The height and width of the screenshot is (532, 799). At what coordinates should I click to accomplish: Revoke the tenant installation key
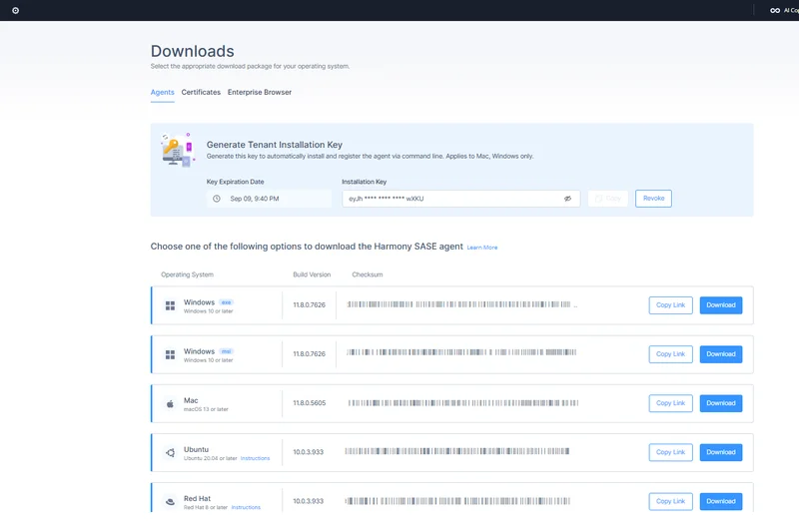[653, 199]
